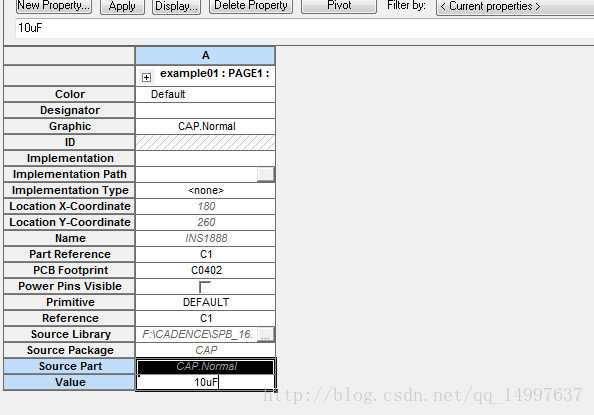Expand the example01 : PAGE1 plus icon
The width and height of the screenshot is (594, 415).
coord(146,77)
